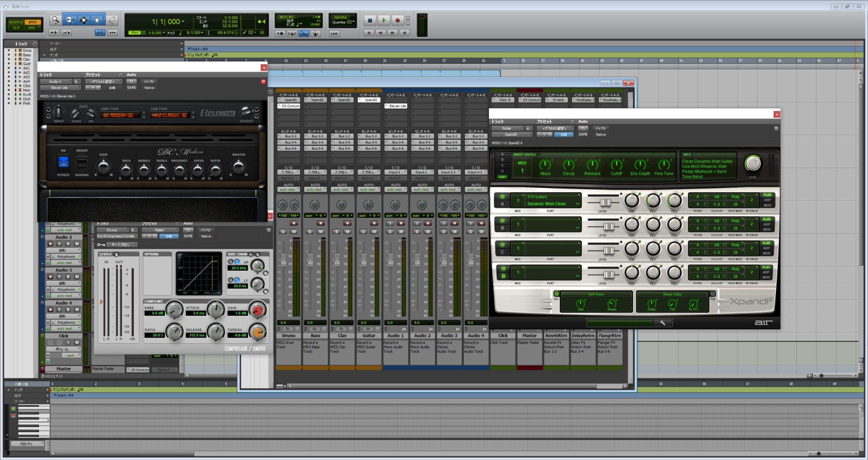
Task: Open the key input none dropdown
Action: coord(122,244)
